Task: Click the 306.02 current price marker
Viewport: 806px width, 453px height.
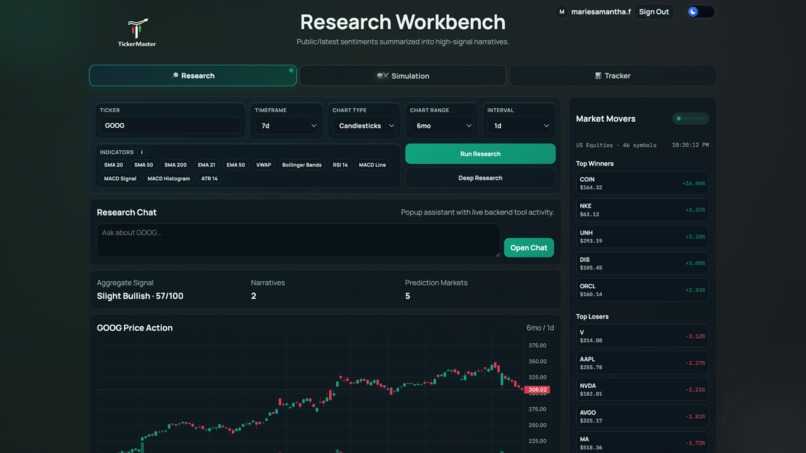Action: coord(537,390)
